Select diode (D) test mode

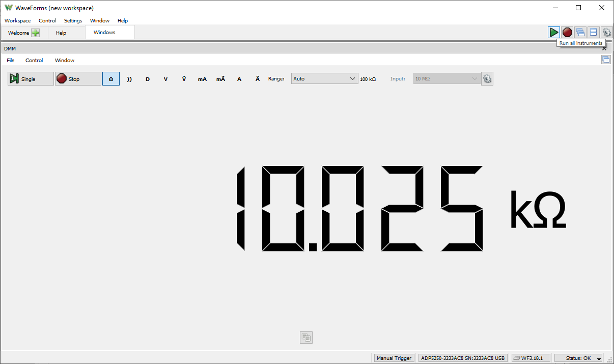(x=148, y=79)
